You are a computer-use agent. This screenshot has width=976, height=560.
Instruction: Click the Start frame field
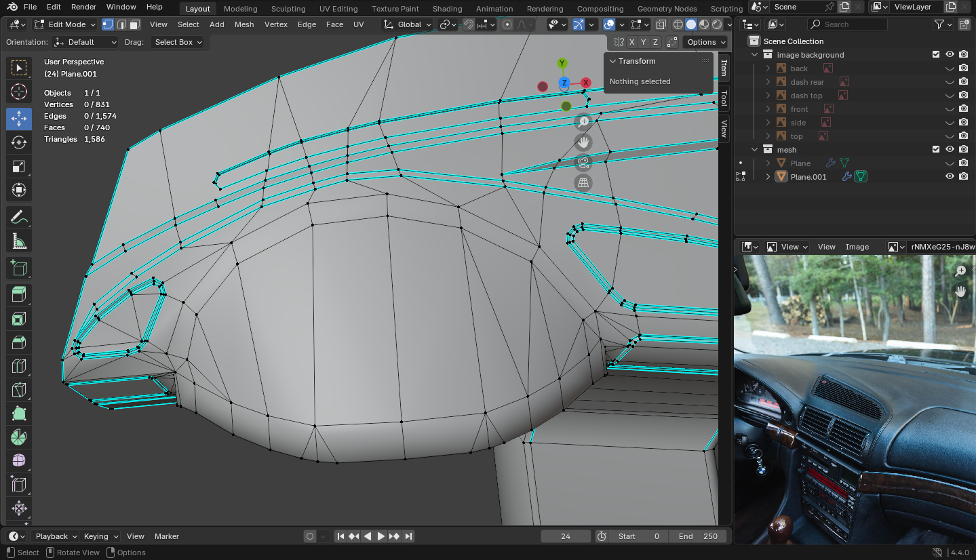[x=638, y=536]
